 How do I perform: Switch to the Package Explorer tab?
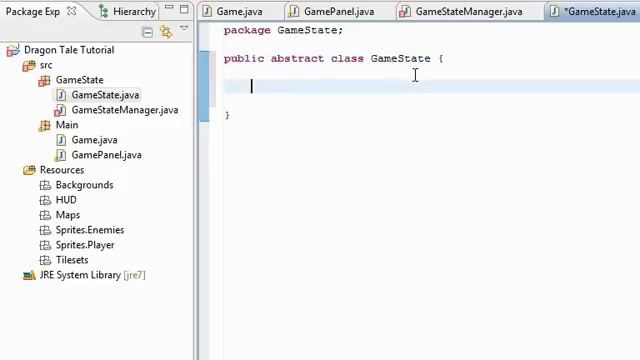point(33,11)
